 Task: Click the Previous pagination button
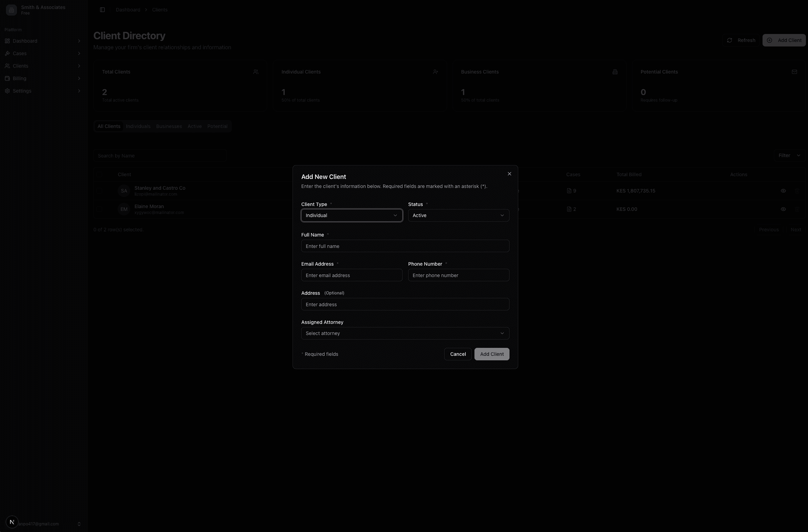point(769,230)
